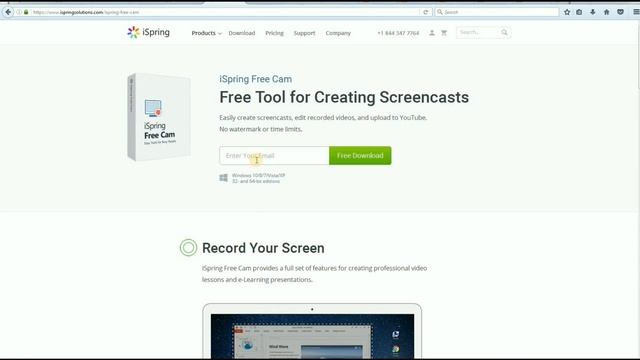
Task: Open the Download menu item
Action: pos(242,33)
